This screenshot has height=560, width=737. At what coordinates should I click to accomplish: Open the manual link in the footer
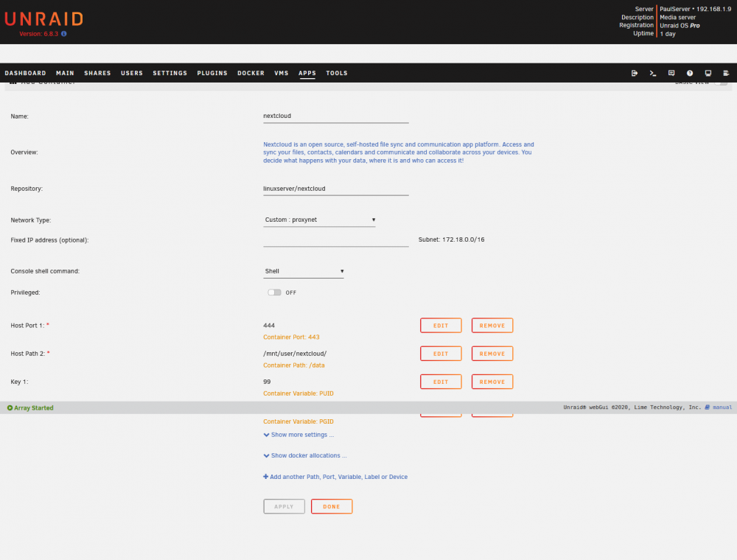(x=722, y=407)
